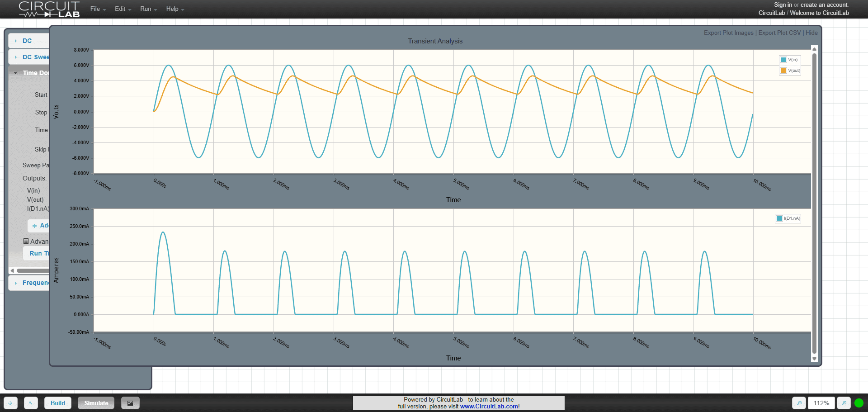Click the Advanced list icon
Viewport: 868px width, 412px height.
pyautogui.click(x=26, y=241)
